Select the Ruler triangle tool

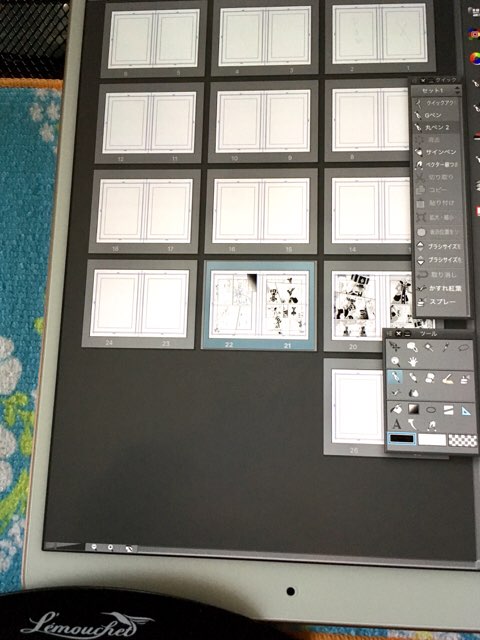click(x=466, y=411)
